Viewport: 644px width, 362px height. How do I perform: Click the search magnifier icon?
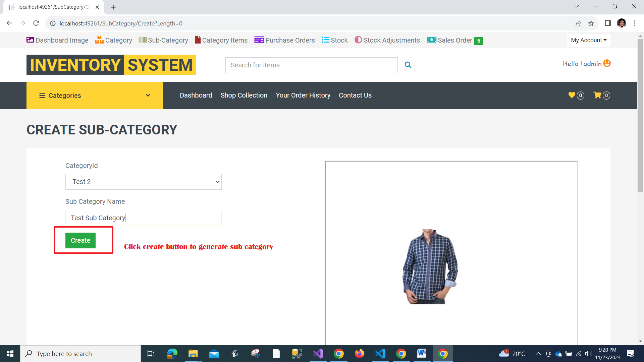tap(408, 65)
